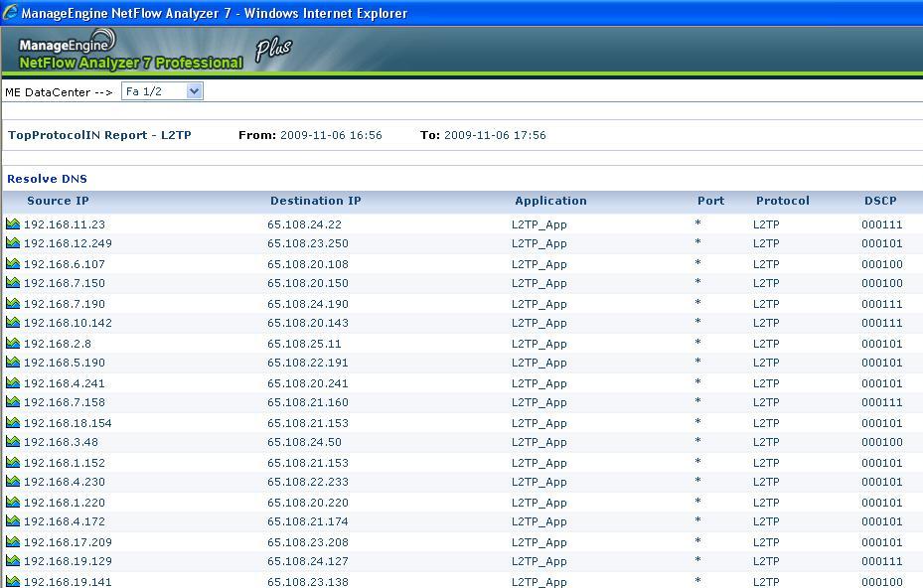Image resolution: width=923 pixels, height=588 pixels.
Task: Open traffic graph icon for 192.168.19.141
Action: click(x=14, y=582)
